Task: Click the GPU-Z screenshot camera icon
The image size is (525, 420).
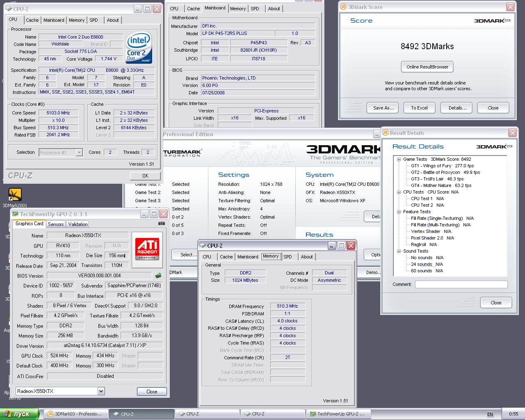Action: pyautogui.click(x=162, y=224)
